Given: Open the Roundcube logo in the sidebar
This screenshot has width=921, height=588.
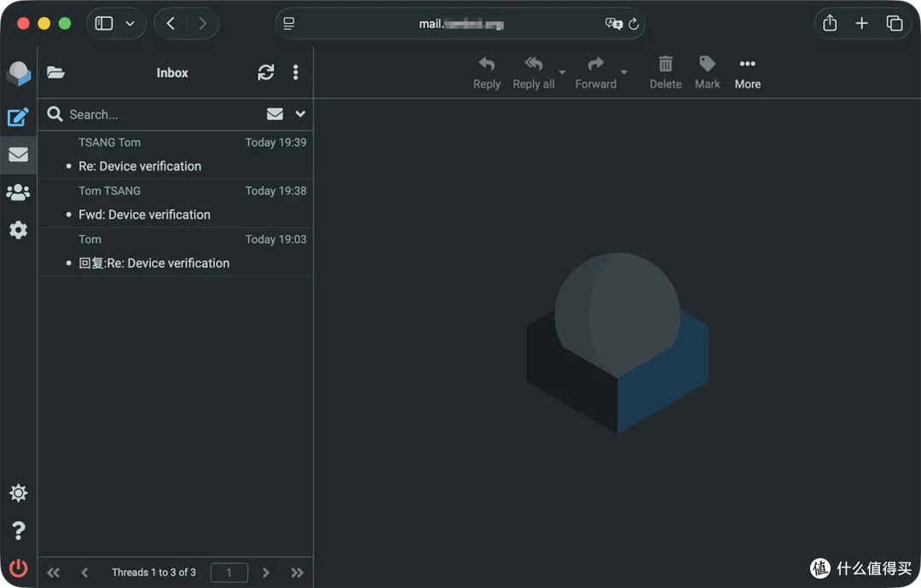Looking at the screenshot, I should pyautogui.click(x=18, y=73).
